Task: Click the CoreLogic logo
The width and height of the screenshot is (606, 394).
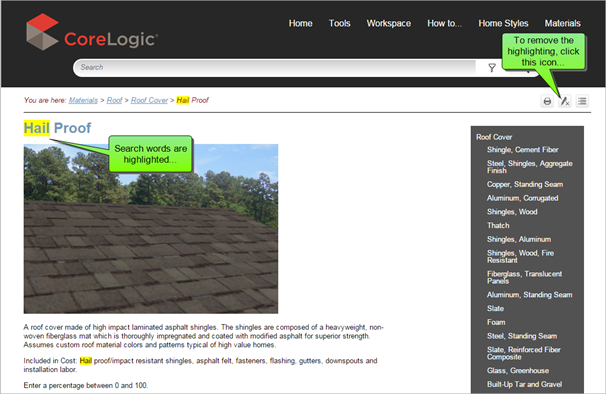Action: click(92, 32)
